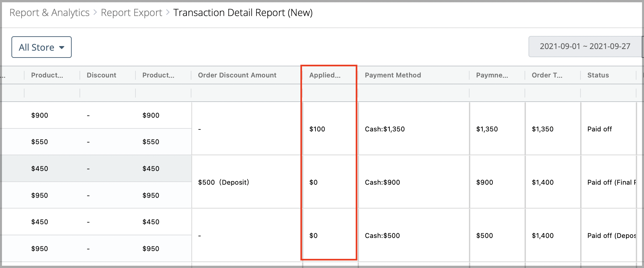The height and width of the screenshot is (268, 644).
Task: Open the date range picker 2021-09-01 ~ 2021-09-27
Action: (585, 46)
